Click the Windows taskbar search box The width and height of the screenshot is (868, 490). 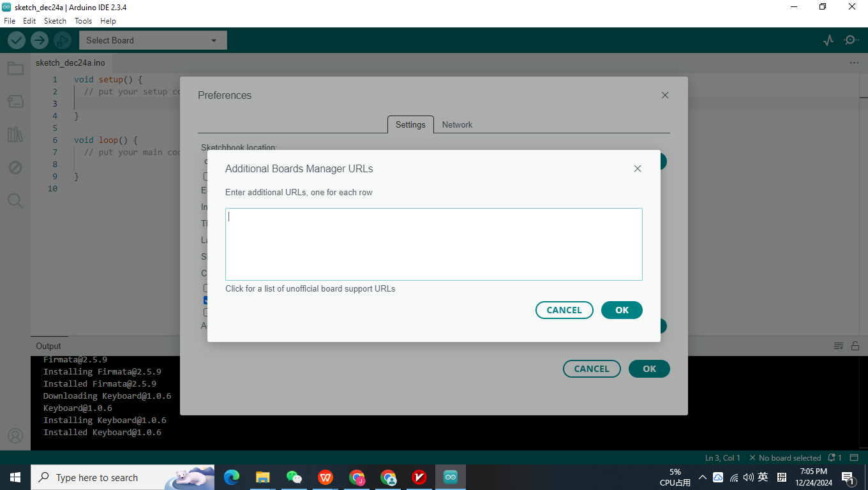tap(123, 477)
